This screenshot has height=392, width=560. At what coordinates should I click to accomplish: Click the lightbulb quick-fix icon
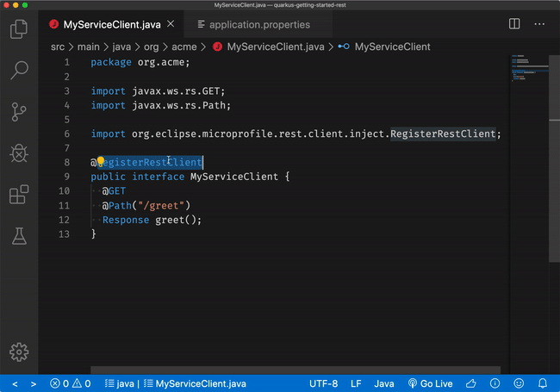pos(101,162)
